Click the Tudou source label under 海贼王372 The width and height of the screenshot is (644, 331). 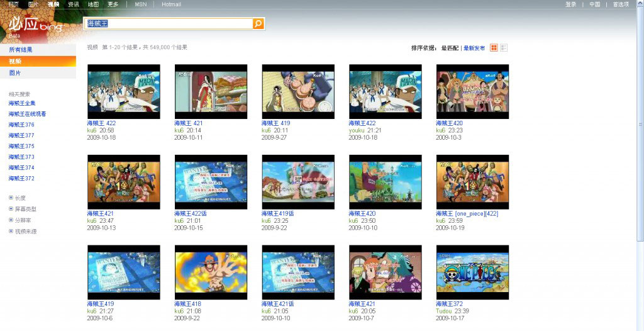pyautogui.click(x=444, y=311)
